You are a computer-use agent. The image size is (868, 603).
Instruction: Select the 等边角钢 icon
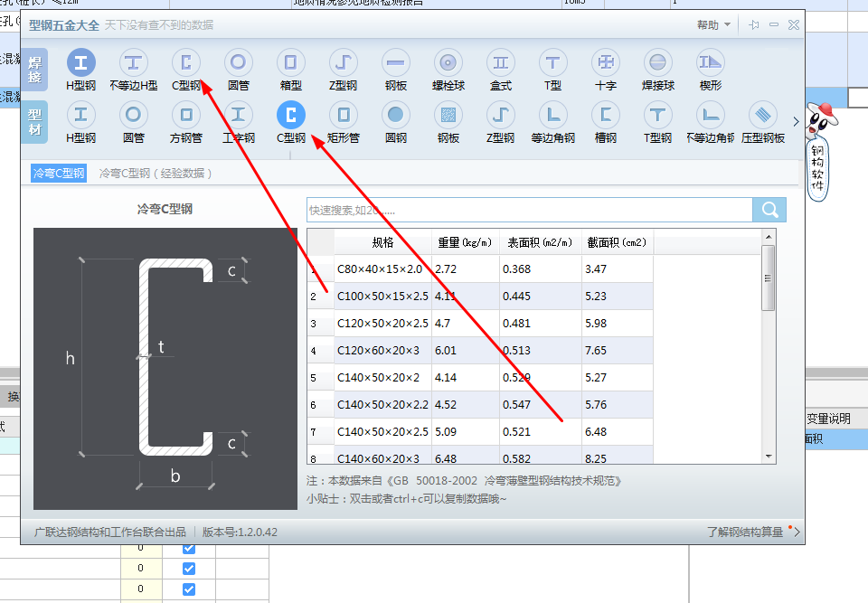coord(552,115)
